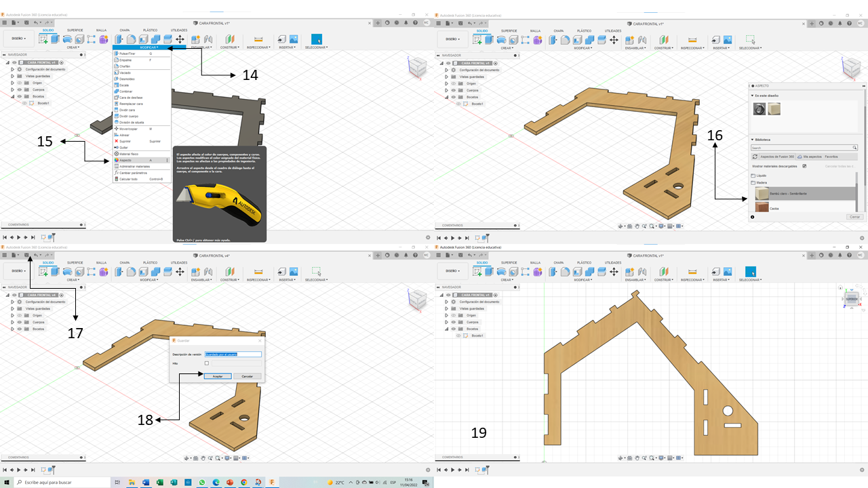Viewport: 868px width, 488px height.
Task: Open DISEÑO workspace dropdown in Guardar-dialog window
Action: point(18,271)
